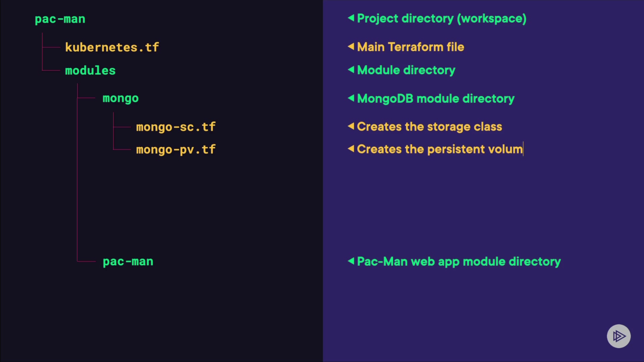Click the Project directory (workspace) label
Image resolution: width=644 pixels, height=362 pixels.
441,18
